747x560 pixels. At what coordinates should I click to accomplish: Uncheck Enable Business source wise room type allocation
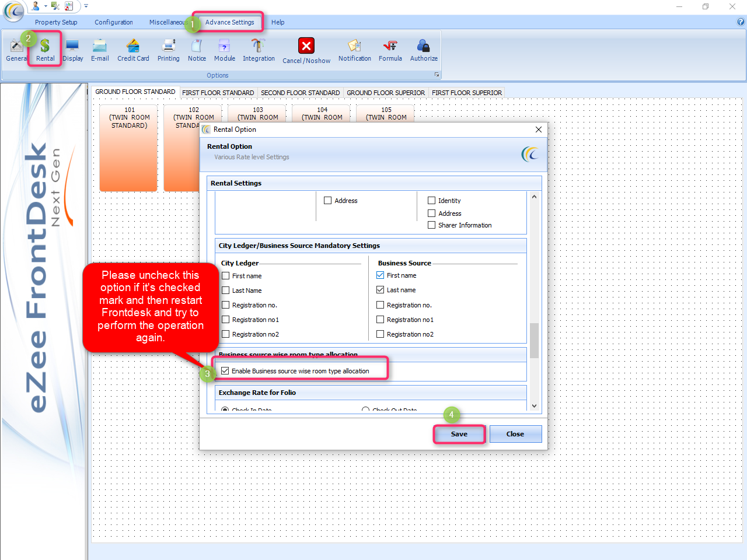click(x=225, y=371)
